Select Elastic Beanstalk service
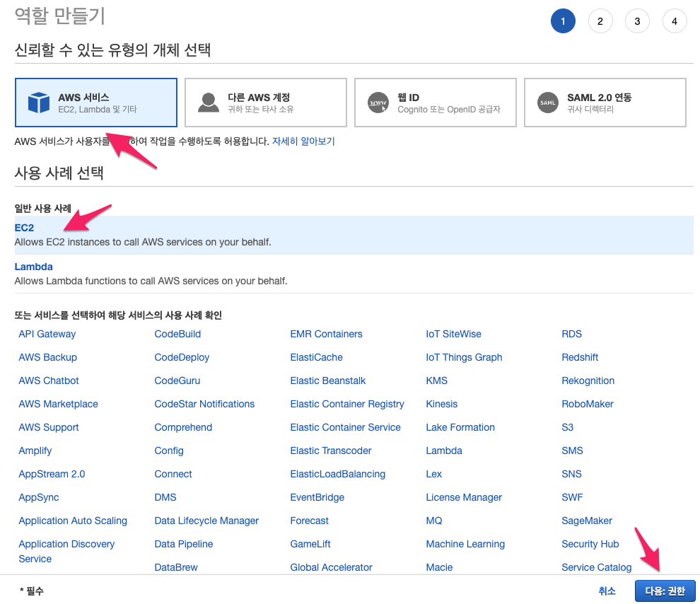Screen dimensions: 700x604 tap(327, 381)
